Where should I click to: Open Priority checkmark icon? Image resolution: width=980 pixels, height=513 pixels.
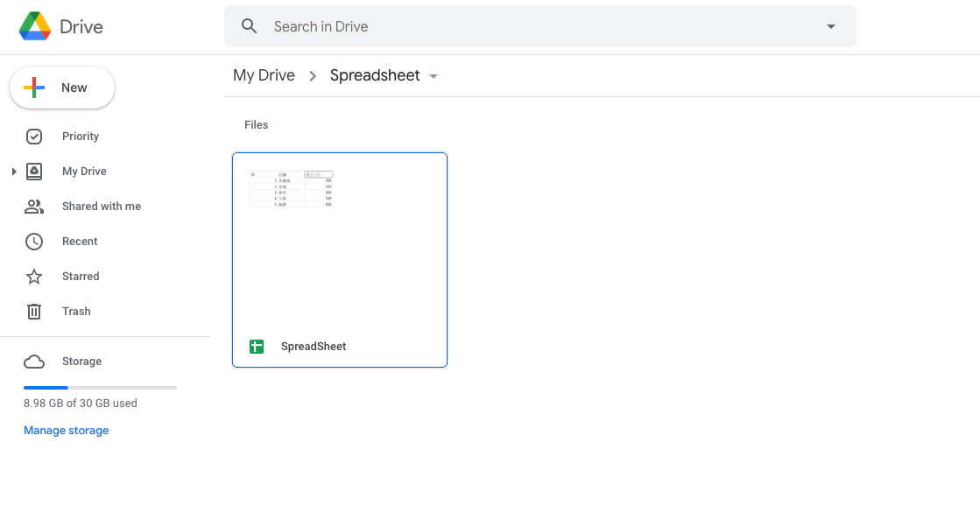coord(34,137)
